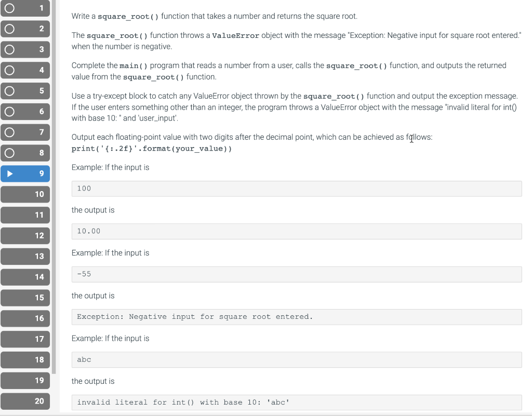This screenshot has height=416, width=532.
Task: Click the input box showing -55
Action: (297, 274)
